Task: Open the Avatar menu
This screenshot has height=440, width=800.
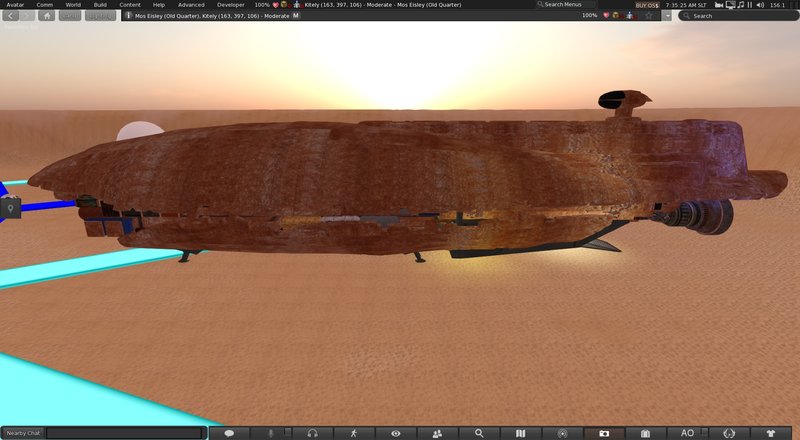Action: pyautogui.click(x=15, y=5)
